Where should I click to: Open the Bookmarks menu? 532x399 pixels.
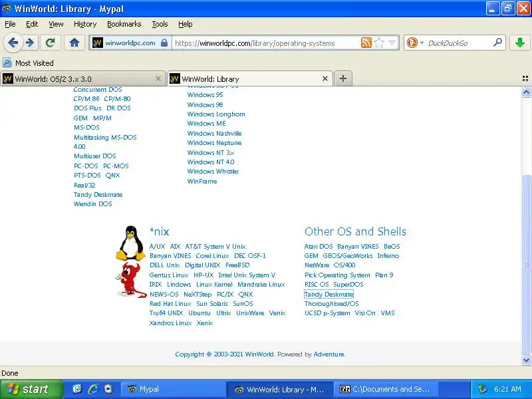pos(124,24)
